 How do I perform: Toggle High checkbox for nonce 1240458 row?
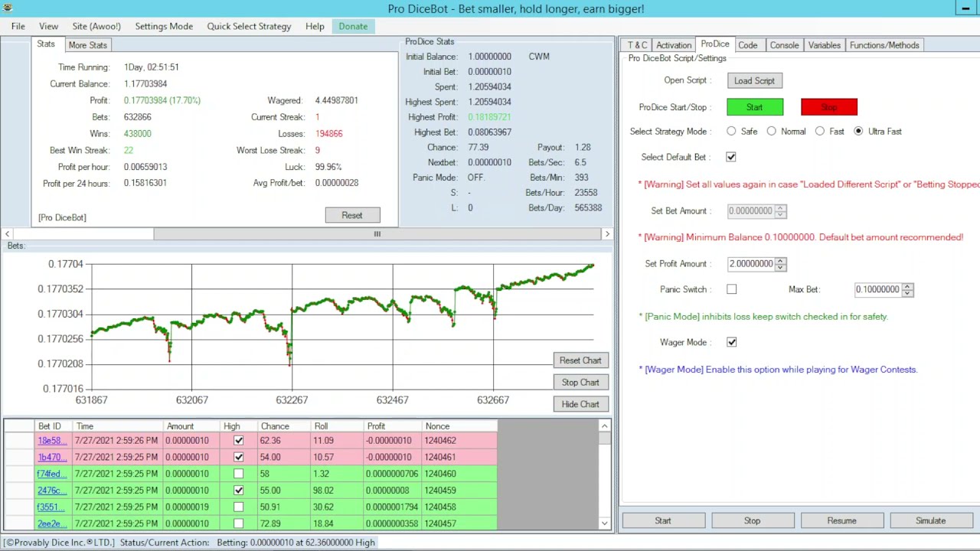tap(239, 507)
